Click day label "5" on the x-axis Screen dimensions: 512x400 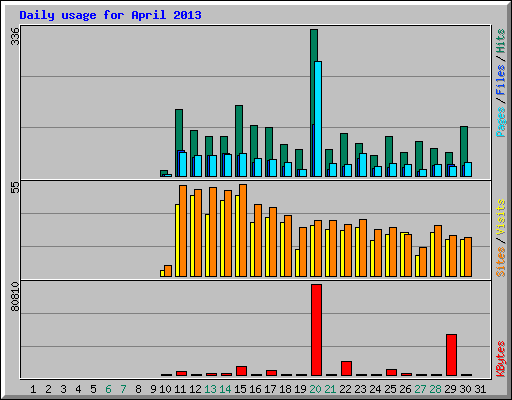pyautogui.click(x=93, y=389)
